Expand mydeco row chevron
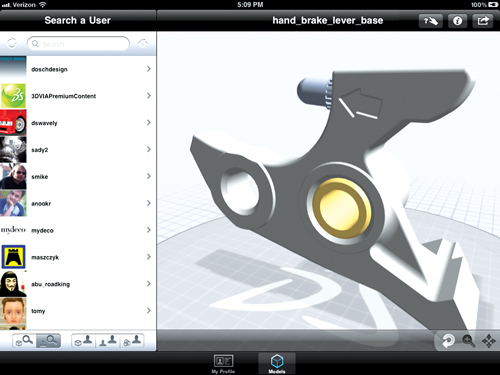 coord(149,230)
